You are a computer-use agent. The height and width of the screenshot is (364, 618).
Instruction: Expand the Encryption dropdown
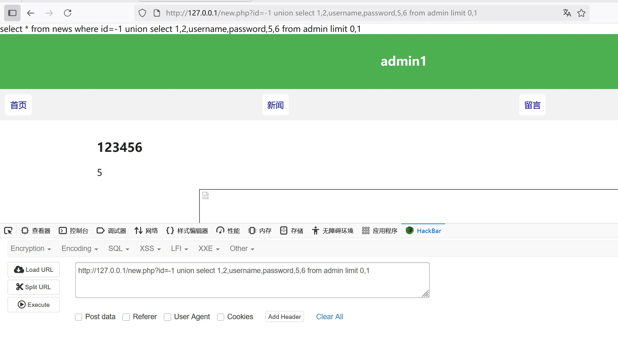[x=31, y=249]
